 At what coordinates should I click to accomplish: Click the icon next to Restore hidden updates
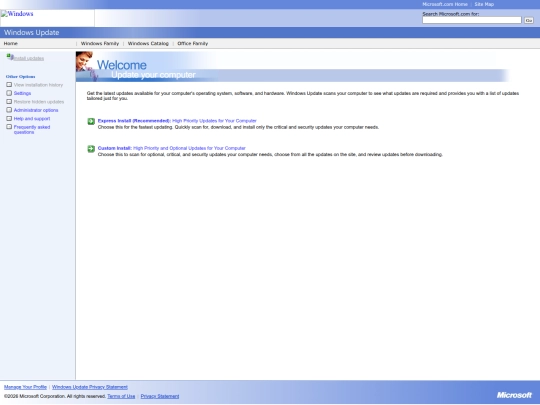click(9, 101)
